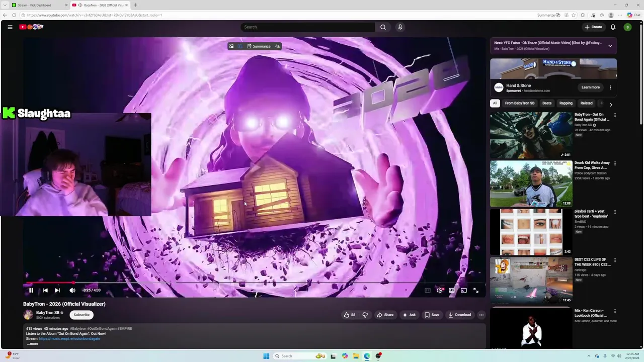Click the taskbar Search box

coord(300,356)
